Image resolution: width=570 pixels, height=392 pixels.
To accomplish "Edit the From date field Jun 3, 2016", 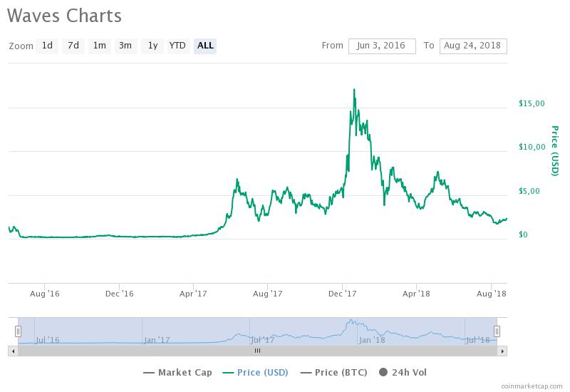I will tap(382, 46).
